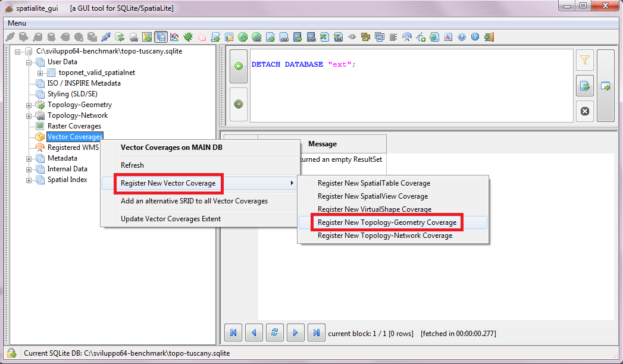Screen dimensions: 623x364
Task: Jump to the last result block
Action: (x=316, y=332)
